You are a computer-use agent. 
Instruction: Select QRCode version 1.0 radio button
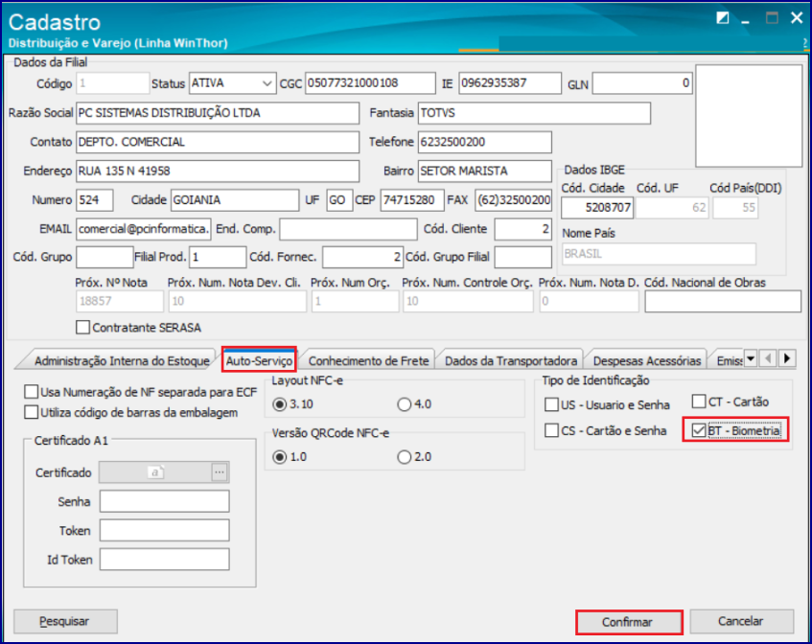coord(280,457)
